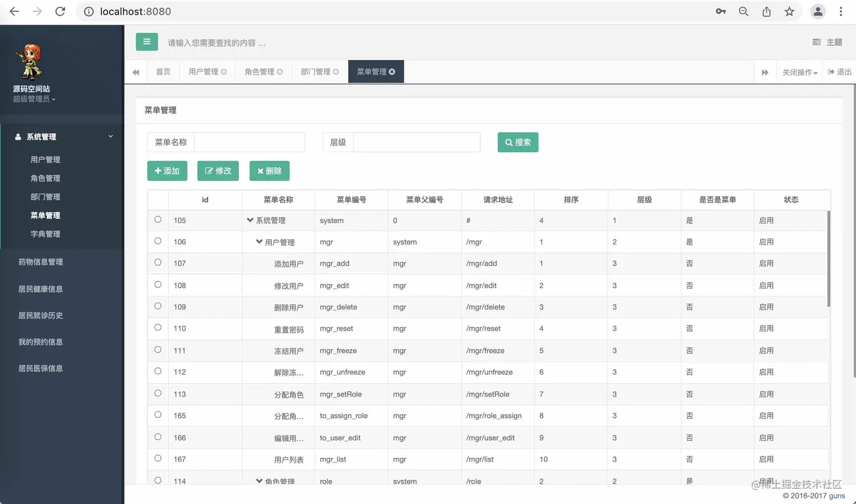Open the saved passwords key icon
Screen dimensions: 856x504
(x=721, y=11)
